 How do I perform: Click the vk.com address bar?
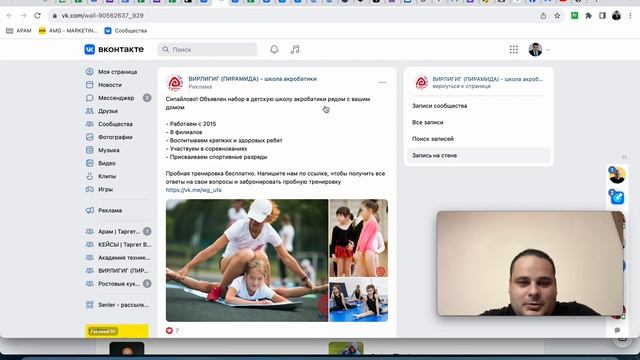click(x=294, y=16)
